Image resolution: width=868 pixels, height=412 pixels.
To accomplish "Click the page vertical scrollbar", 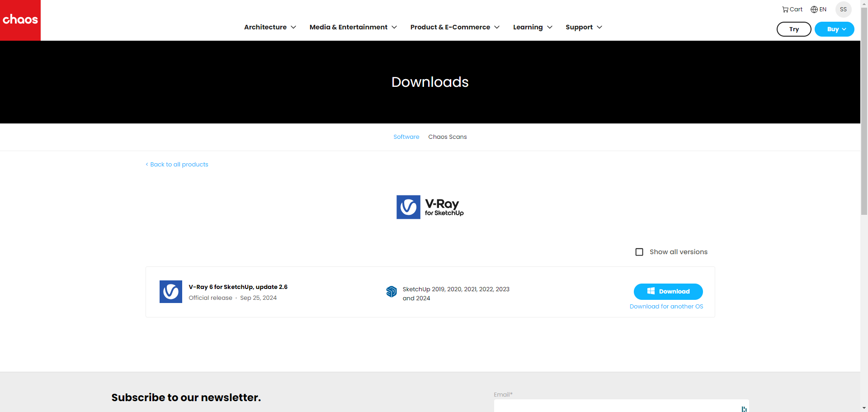I will pyautogui.click(x=864, y=111).
